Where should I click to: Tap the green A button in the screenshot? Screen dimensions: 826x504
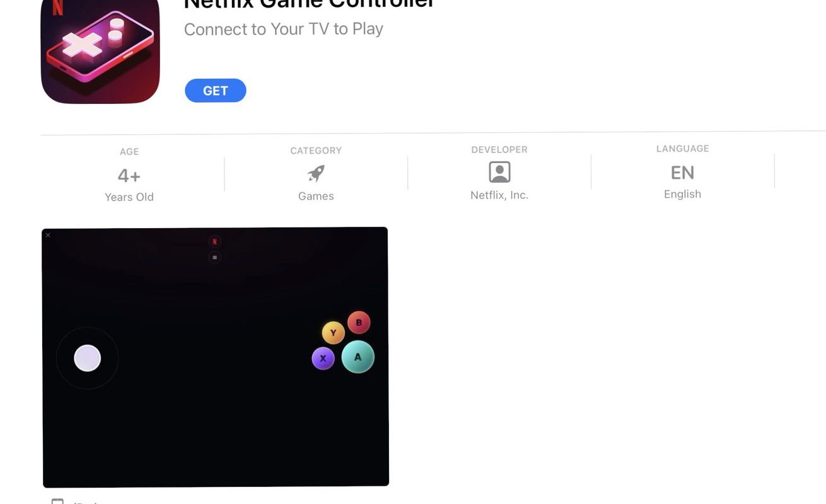point(358,357)
